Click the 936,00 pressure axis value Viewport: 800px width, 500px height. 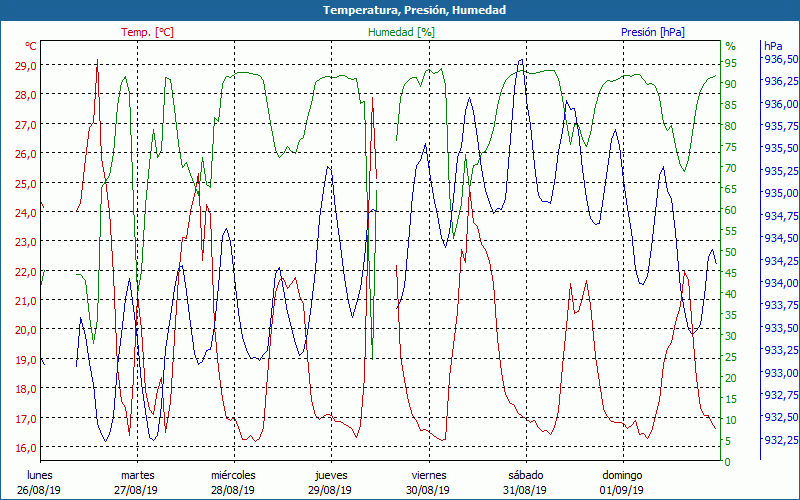click(x=781, y=104)
